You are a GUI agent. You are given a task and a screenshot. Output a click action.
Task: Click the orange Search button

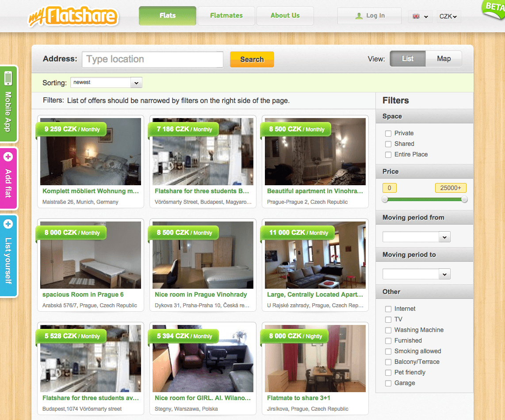point(252,59)
